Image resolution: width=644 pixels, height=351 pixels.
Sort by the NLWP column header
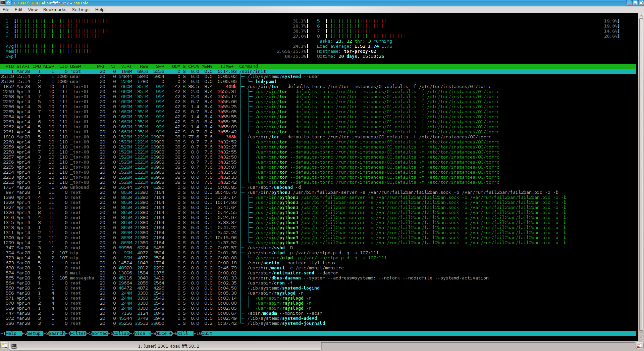49,66
